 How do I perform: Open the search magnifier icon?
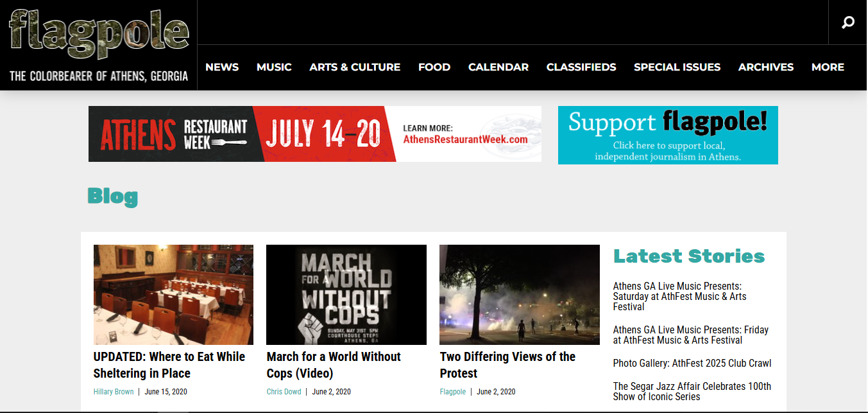[848, 22]
